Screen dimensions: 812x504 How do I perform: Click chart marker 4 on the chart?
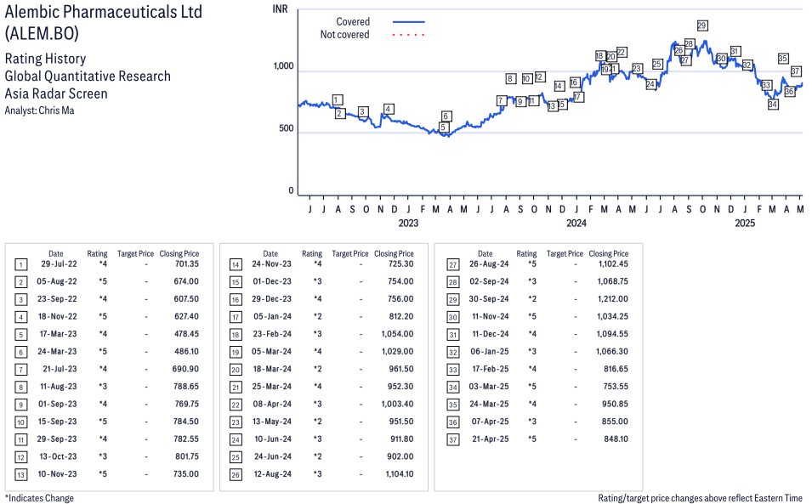(388, 109)
